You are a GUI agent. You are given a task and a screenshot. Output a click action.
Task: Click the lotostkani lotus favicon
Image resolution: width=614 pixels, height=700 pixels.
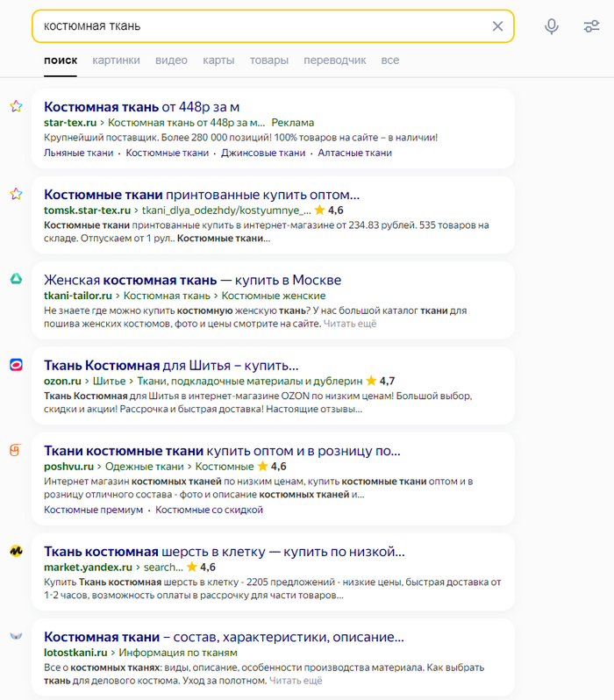[x=16, y=636]
